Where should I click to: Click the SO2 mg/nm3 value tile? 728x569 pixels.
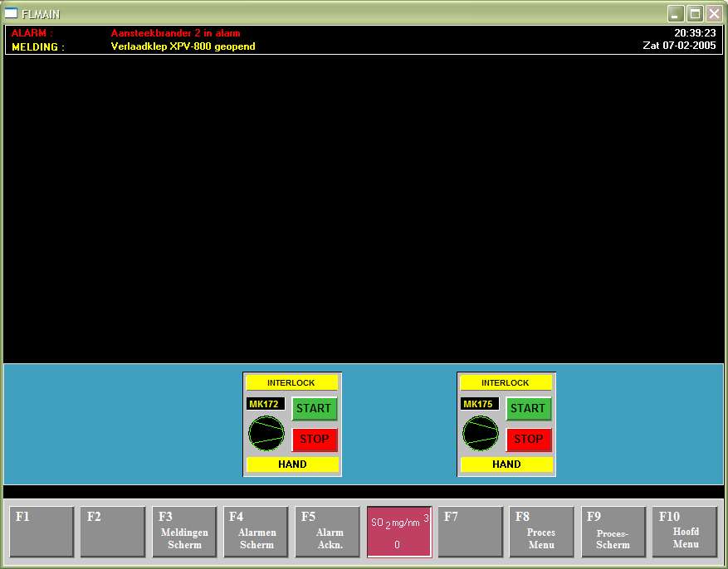pyautogui.click(x=399, y=532)
